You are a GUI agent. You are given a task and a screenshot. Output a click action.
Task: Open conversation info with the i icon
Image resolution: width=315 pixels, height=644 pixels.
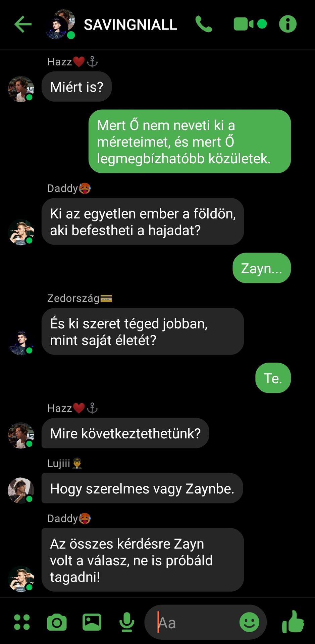pyautogui.click(x=288, y=24)
